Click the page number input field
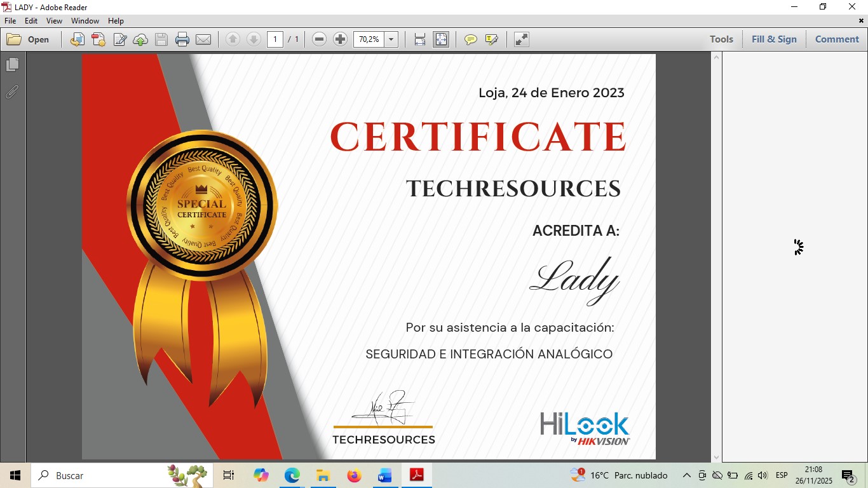The height and width of the screenshot is (488, 868). [x=275, y=39]
